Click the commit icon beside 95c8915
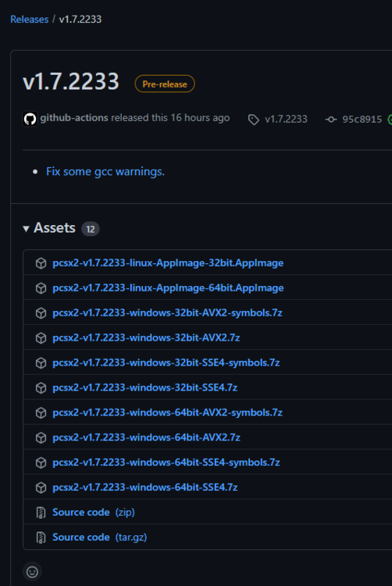392x586 pixels. click(x=331, y=120)
